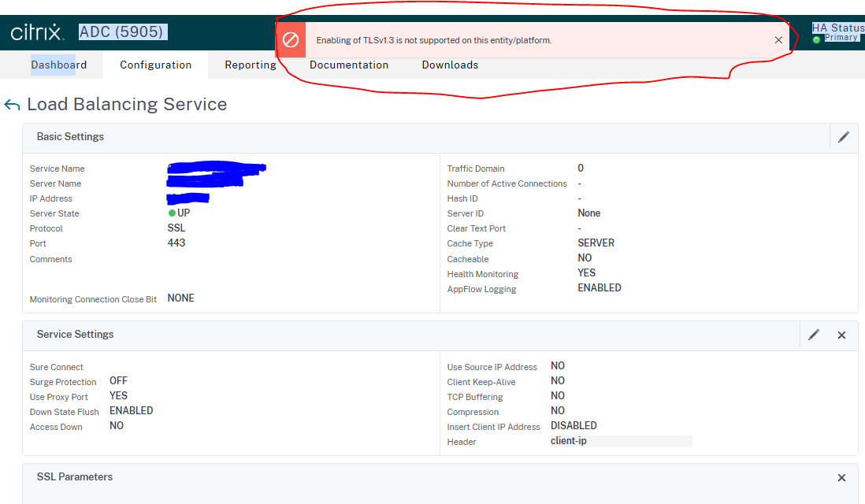Click the Use Source IP Address value NO
Screen dimensions: 865x504
click(x=558, y=366)
